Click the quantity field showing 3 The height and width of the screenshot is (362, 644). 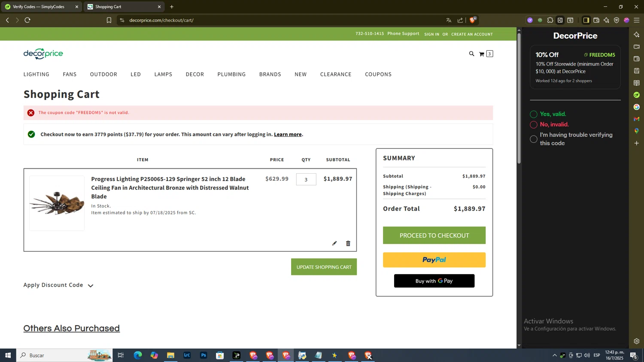pyautogui.click(x=306, y=179)
